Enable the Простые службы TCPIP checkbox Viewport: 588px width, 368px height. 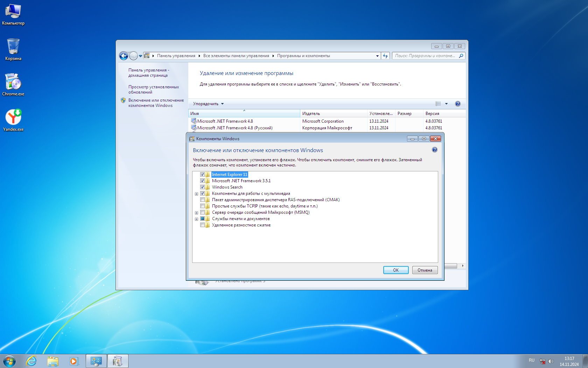(x=202, y=206)
